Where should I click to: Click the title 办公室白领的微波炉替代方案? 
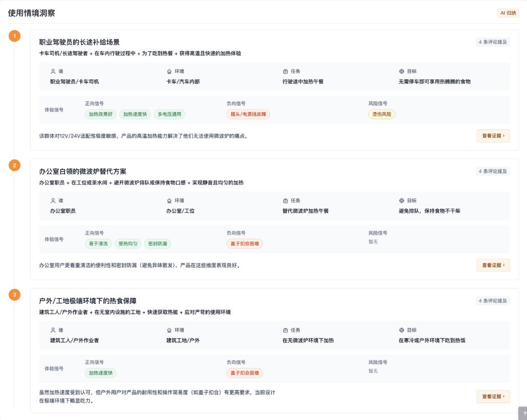click(x=83, y=171)
